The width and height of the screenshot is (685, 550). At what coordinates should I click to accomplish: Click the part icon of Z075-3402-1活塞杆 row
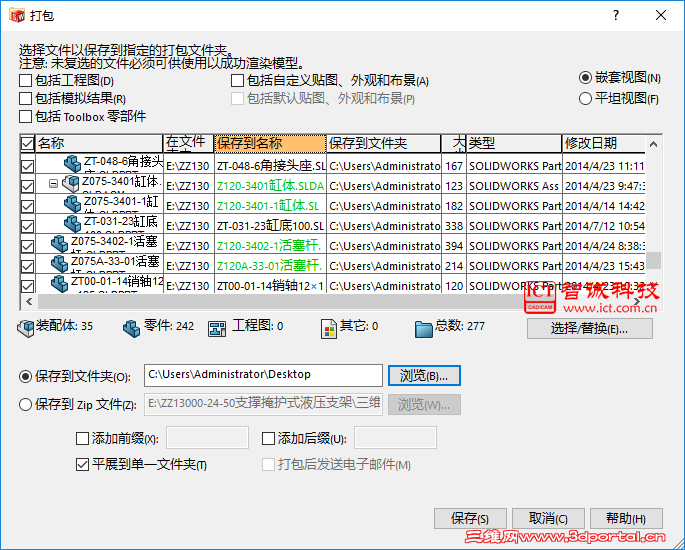(x=59, y=244)
